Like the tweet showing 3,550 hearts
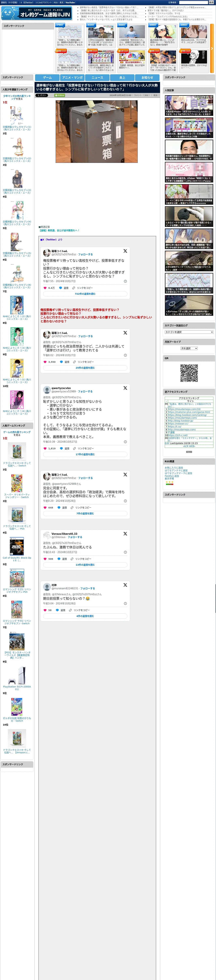The image size is (216, 980). pos(45,362)
